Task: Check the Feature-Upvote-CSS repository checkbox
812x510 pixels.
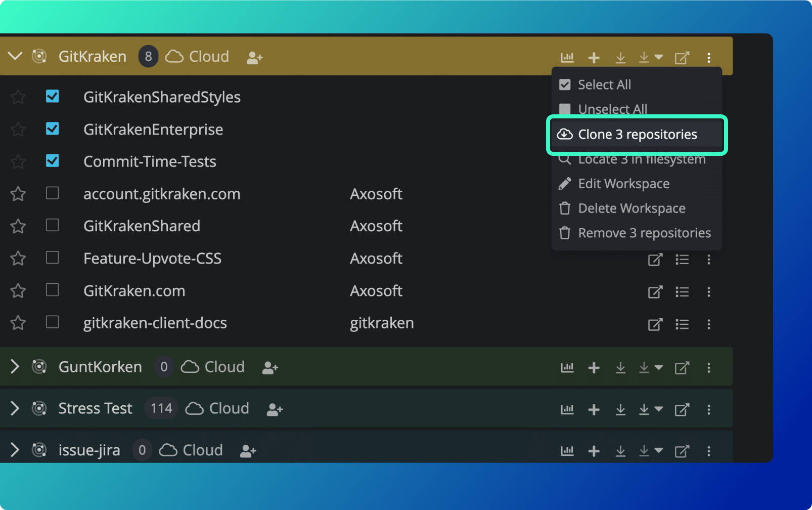Action: point(52,258)
